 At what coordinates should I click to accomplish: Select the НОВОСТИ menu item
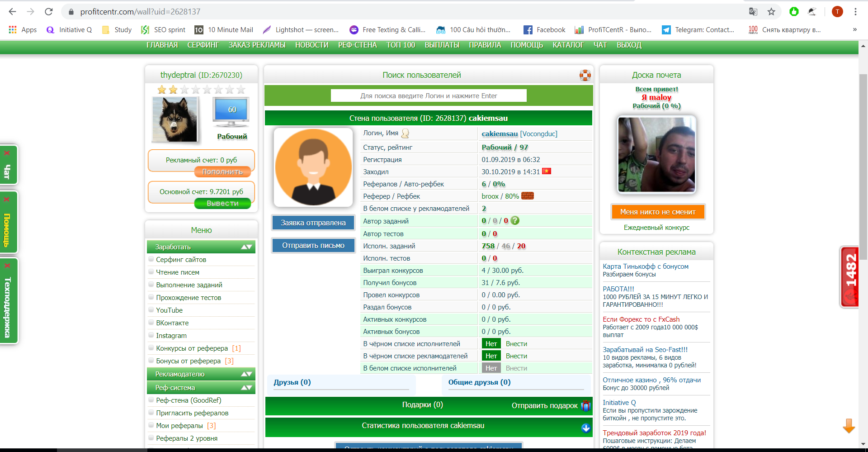[312, 45]
